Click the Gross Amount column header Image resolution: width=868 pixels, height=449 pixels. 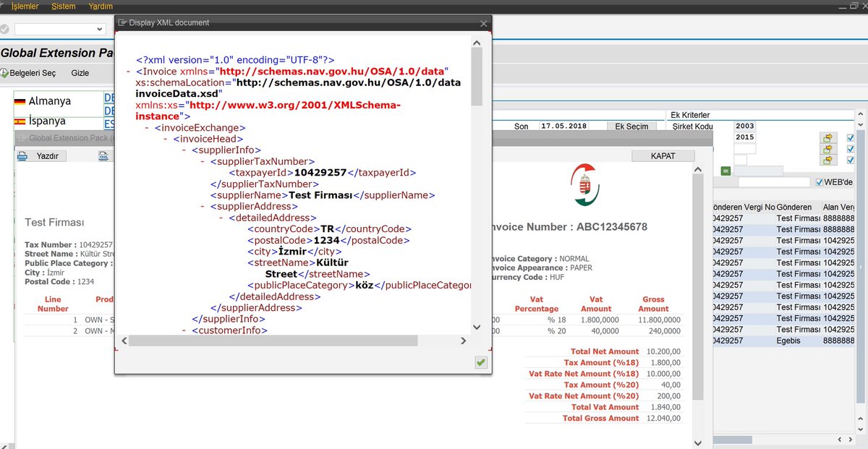[654, 304]
